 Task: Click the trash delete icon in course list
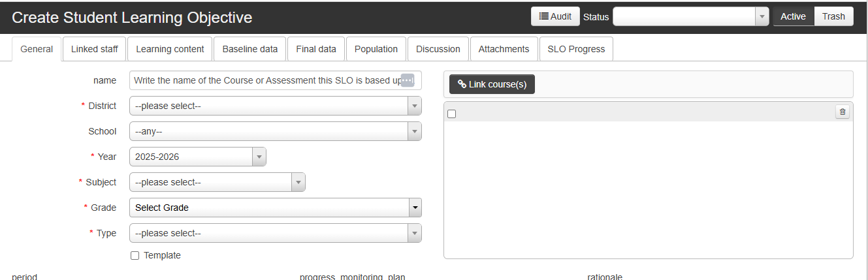(843, 112)
